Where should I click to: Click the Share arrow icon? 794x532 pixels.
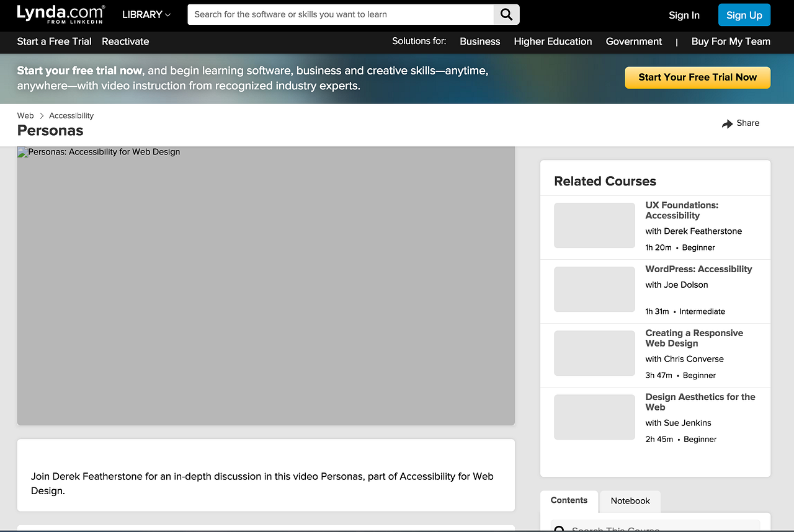click(727, 123)
